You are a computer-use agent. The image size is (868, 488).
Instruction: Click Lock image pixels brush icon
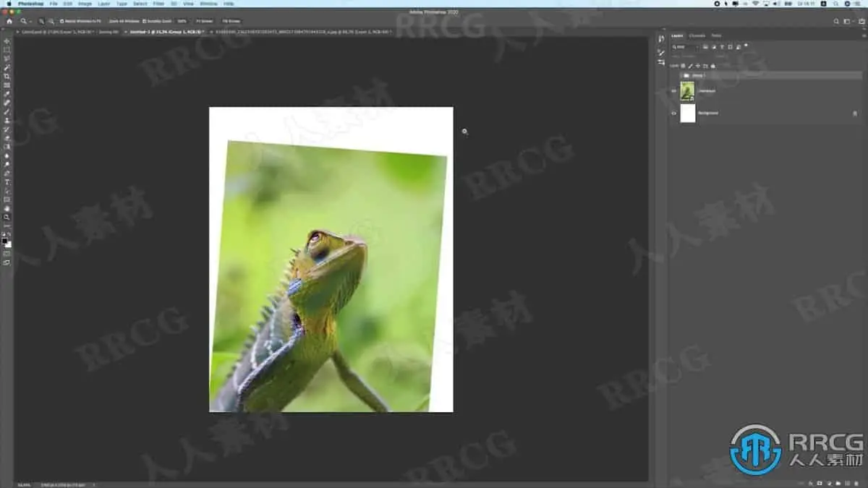point(690,66)
